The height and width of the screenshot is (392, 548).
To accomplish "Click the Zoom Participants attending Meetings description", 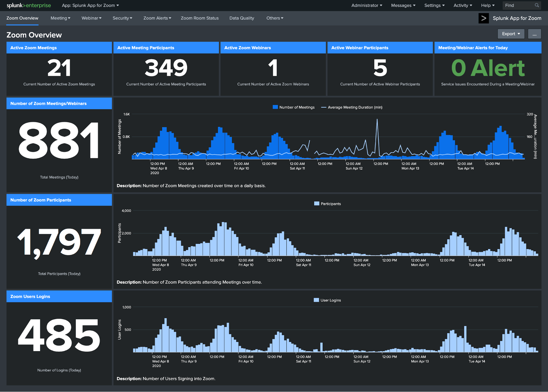I will (189, 282).
